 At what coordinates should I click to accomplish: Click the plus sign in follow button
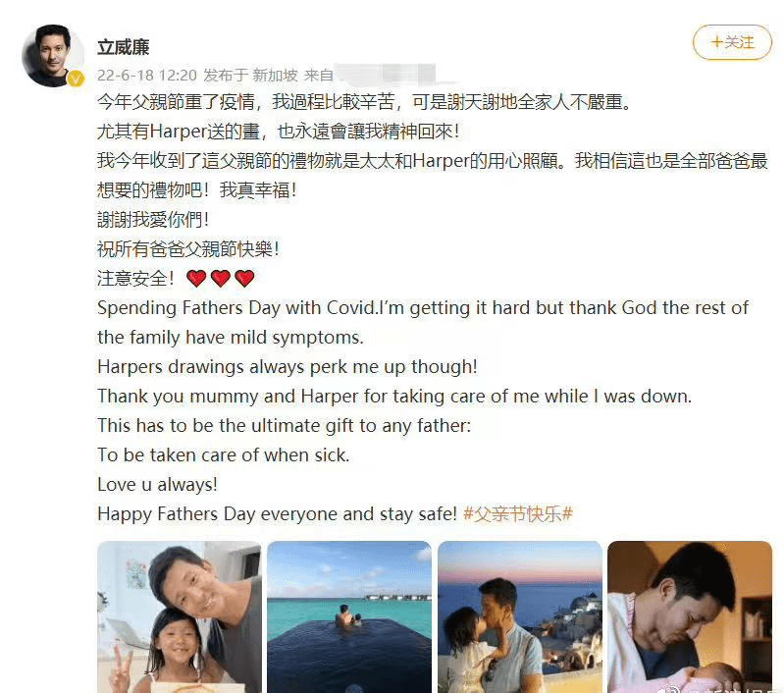pos(717,42)
